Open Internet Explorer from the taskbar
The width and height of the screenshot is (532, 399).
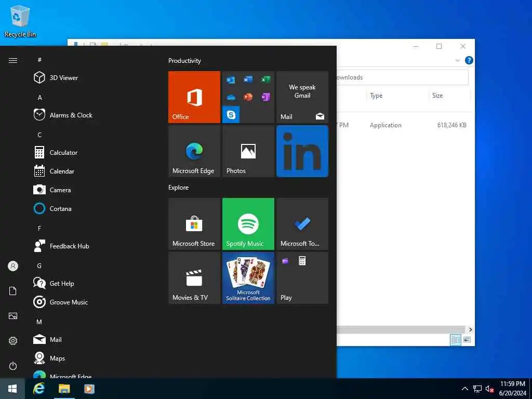[x=38, y=389]
